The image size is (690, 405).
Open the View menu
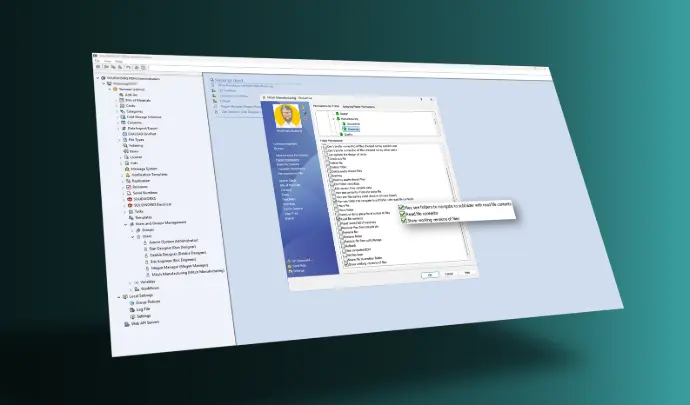click(x=107, y=61)
